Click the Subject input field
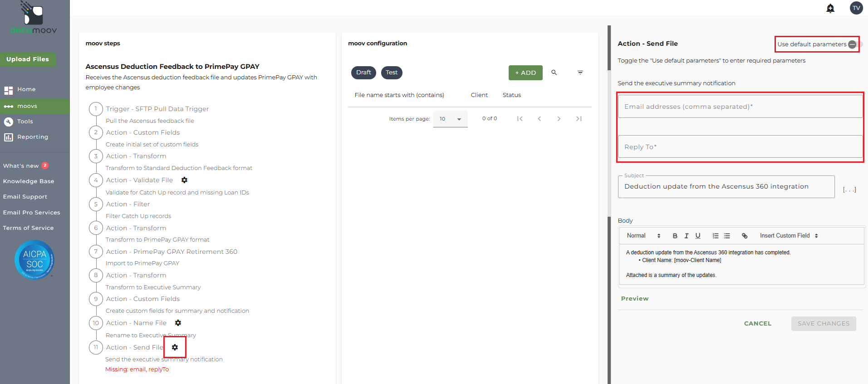Viewport: 868px width, 384px height. tap(726, 187)
